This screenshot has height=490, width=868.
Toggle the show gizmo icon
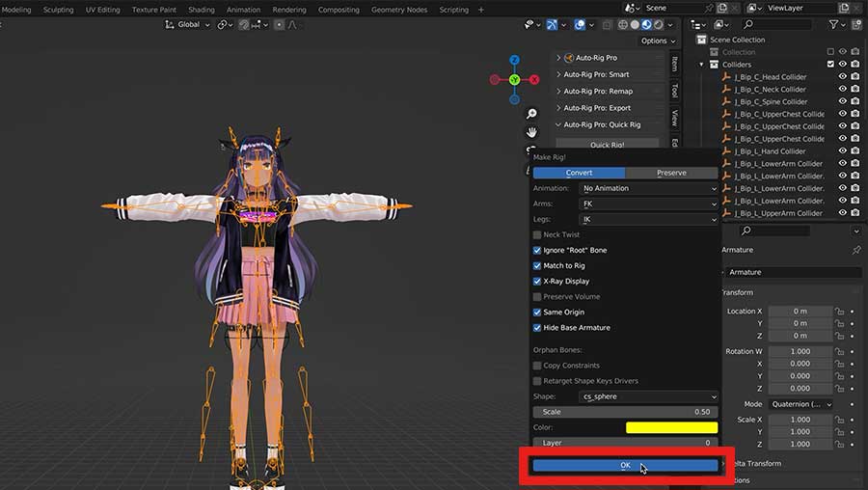point(552,25)
